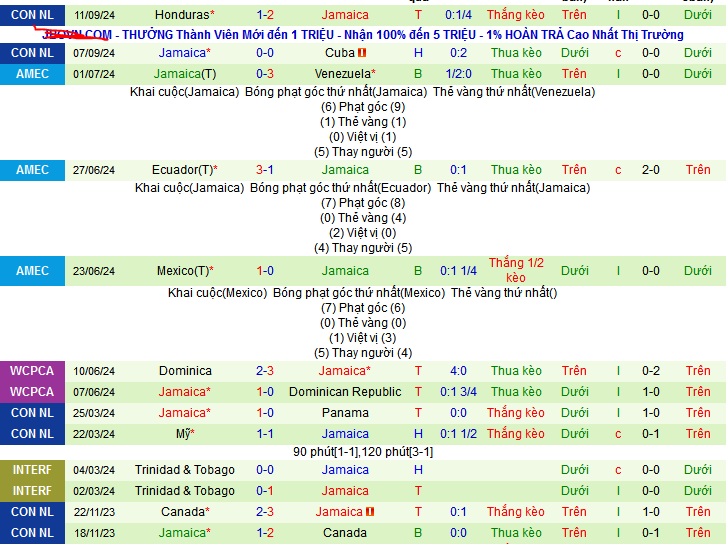Click the WCPCA badge in the Dominica row
The width and height of the screenshot is (726, 544).
(32, 371)
